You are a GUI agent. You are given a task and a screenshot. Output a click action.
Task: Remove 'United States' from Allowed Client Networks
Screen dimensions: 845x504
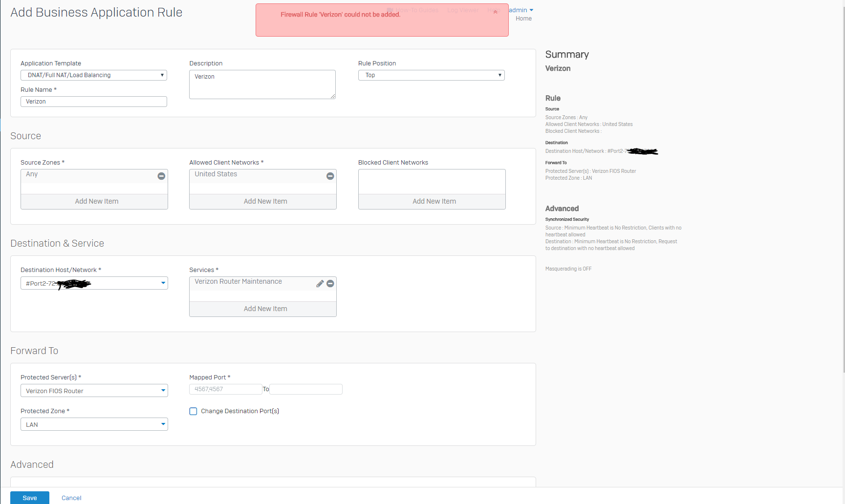330,176
